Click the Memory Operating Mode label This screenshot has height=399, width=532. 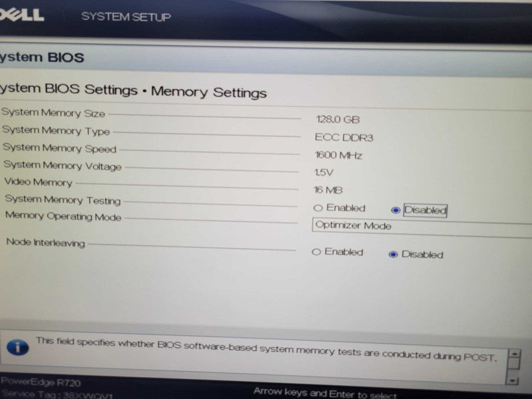click(63, 215)
